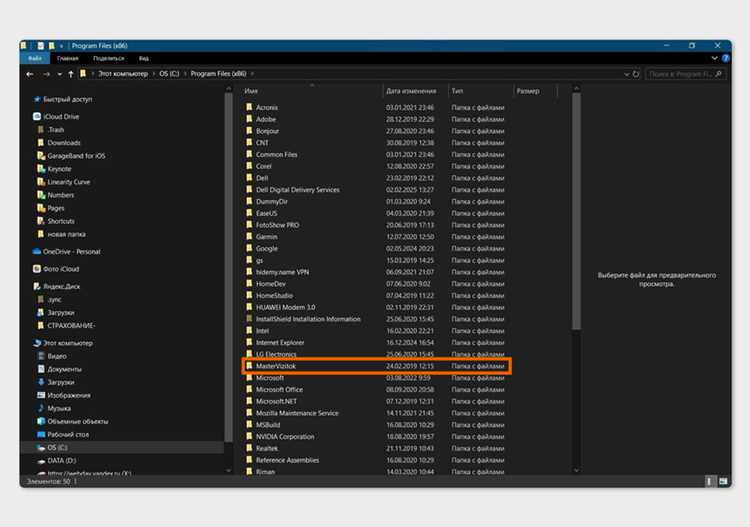Click OS (C:) breadcrumb in address bar
This screenshot has height=527, width=750.
(169, 74)
